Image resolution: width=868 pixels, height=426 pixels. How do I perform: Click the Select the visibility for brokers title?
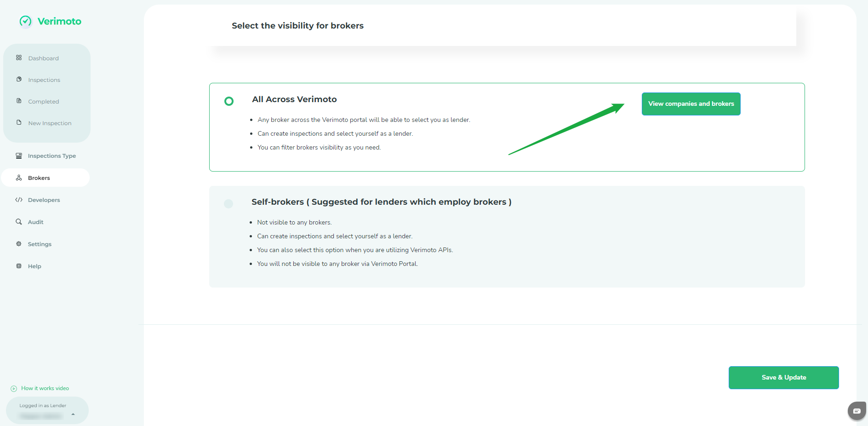tap(297, 26)
